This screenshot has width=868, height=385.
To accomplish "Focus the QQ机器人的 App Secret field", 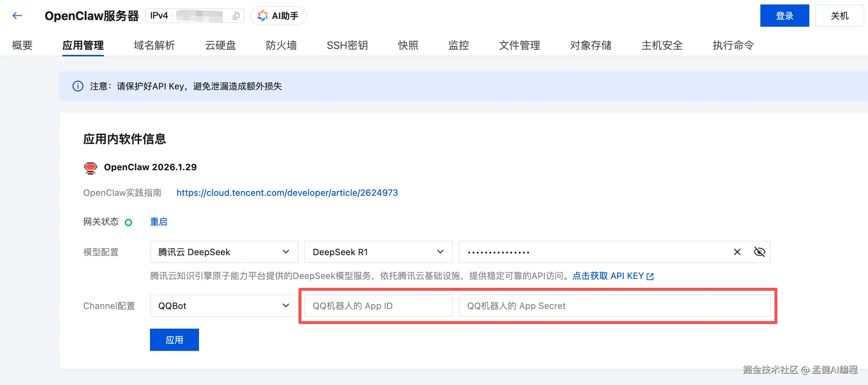I will point(614,306).
